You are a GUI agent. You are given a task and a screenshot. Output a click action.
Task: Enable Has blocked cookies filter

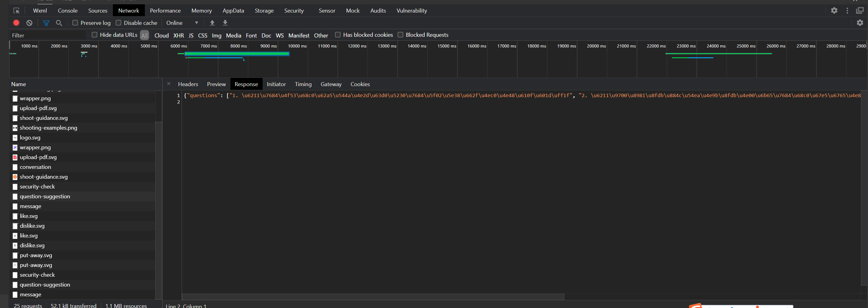338,35
